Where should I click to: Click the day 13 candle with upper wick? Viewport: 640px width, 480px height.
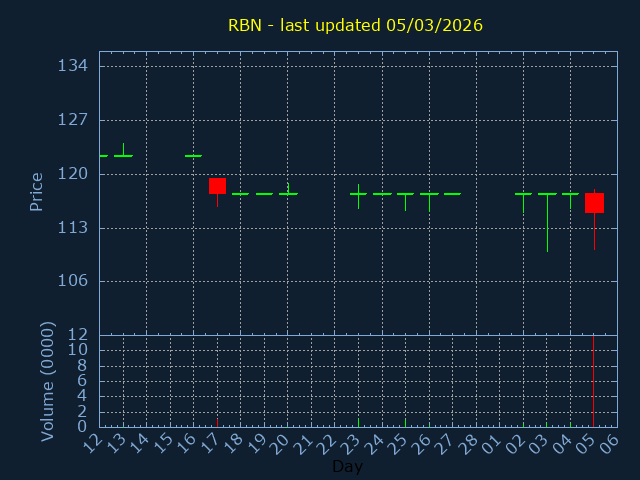[x=123, y=155]
